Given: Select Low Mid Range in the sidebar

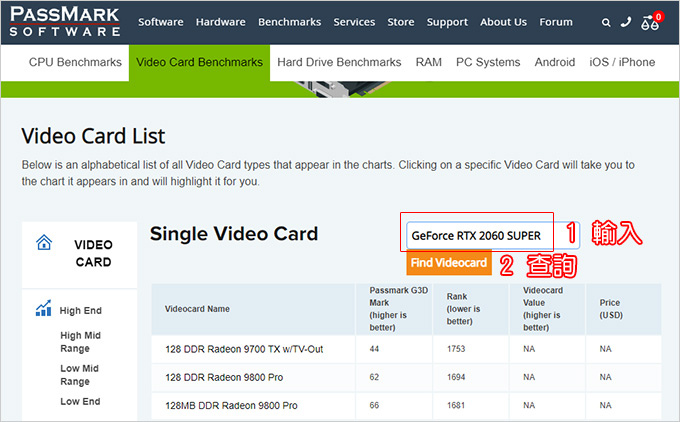Looking at the screenshot, I should [x=79, y=375].
